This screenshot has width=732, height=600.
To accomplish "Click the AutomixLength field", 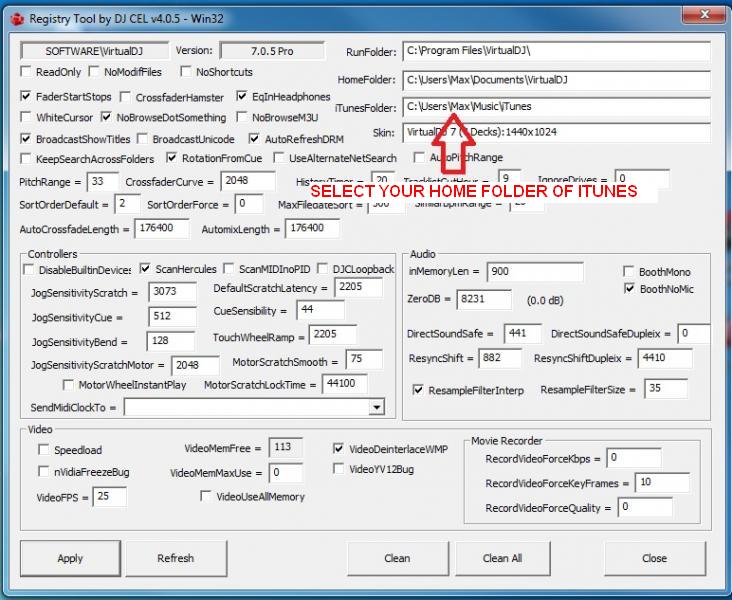I will [312, 228].
